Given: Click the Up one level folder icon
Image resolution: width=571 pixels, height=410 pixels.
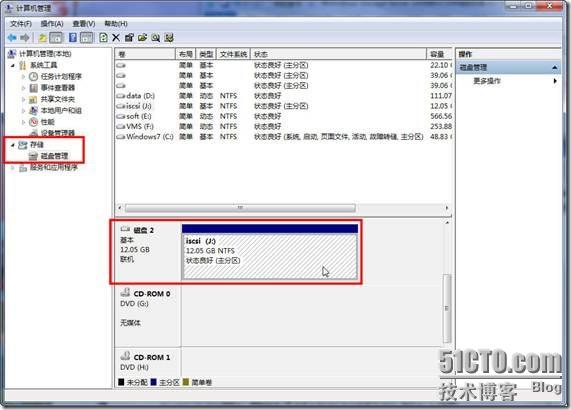Looking at the screenshot, I should (x=43, y=38).
